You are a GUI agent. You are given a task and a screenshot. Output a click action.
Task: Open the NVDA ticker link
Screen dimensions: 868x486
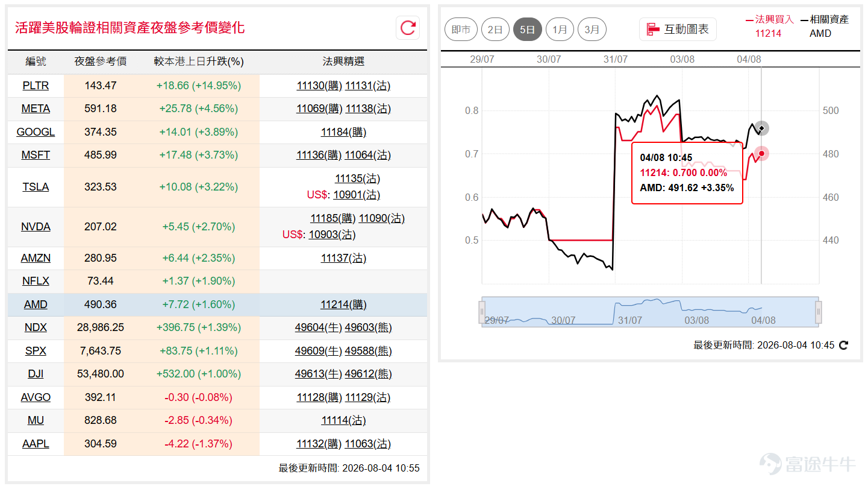(36, 227)
